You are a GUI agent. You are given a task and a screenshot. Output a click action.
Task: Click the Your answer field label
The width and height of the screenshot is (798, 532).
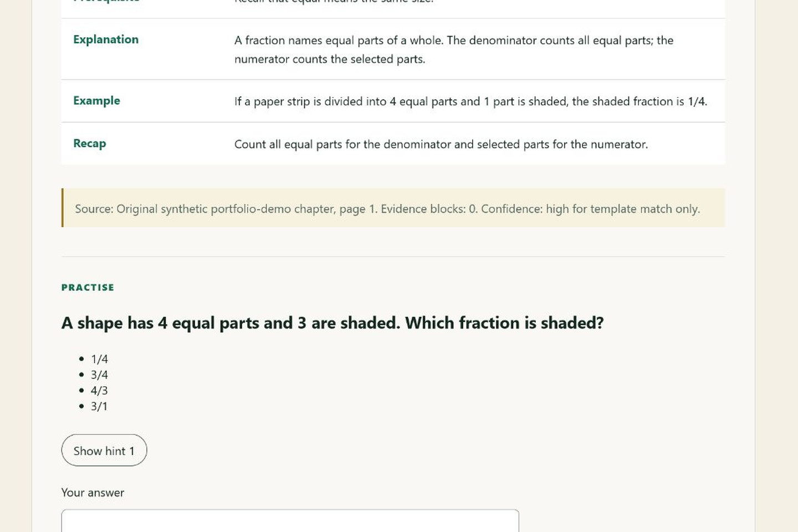(93, 493)
